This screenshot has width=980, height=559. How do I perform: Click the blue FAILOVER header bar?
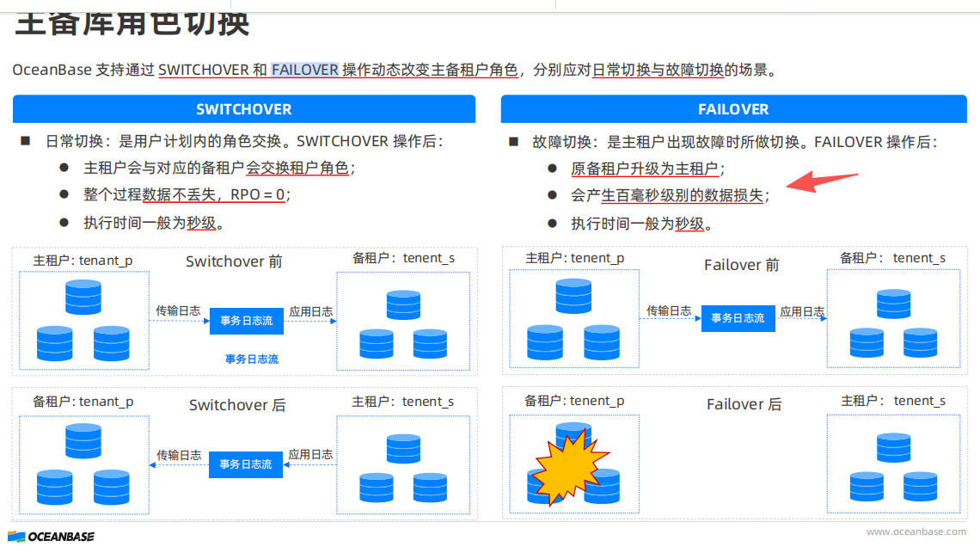(x=733, y=109)
